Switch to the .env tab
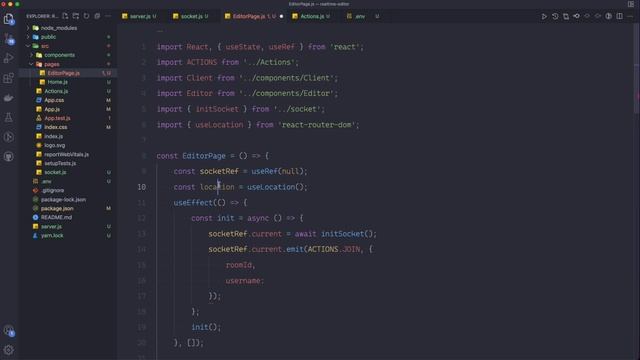The width and height of the screenshot is (640, 360). [359, 16]
